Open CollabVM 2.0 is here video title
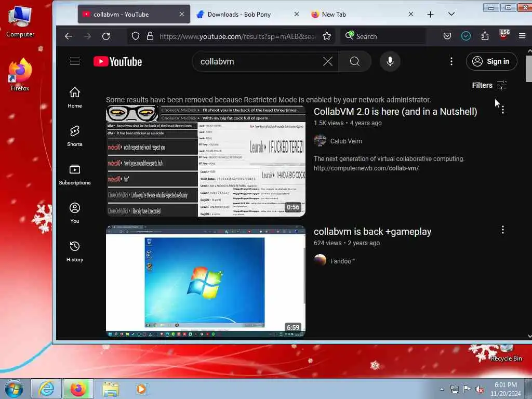 (x=395, y=112)
